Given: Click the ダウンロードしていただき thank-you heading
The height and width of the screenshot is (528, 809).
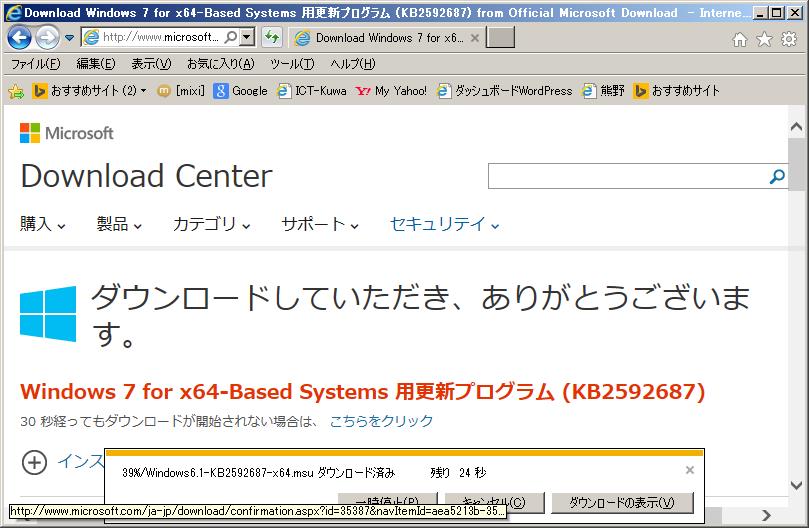Looking at the screenshot, I should tap(420, 315).
